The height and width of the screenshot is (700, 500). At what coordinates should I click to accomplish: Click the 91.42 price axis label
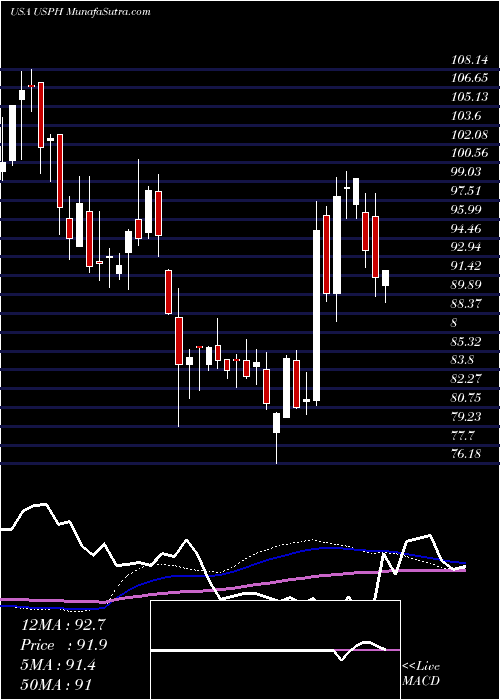(x=467, y=266)
